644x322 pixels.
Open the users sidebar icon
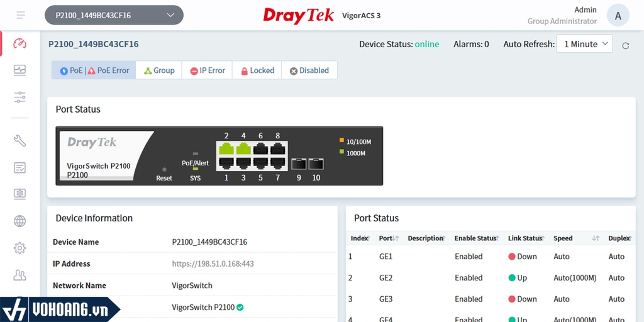pos(19,275)
